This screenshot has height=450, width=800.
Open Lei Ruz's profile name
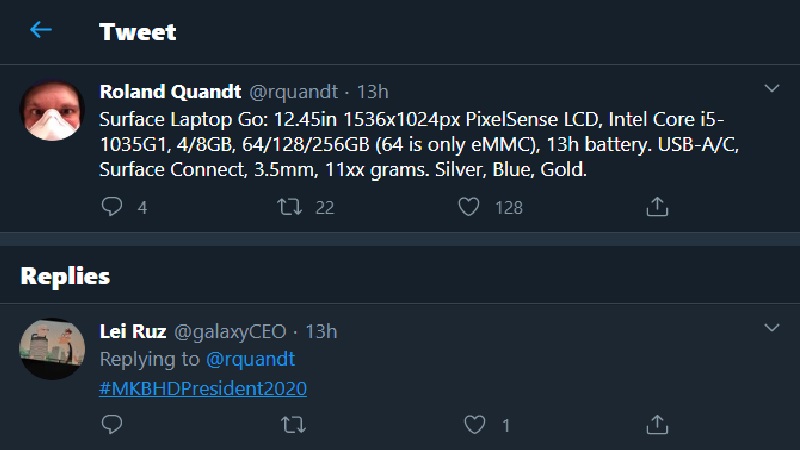[134, 331]
